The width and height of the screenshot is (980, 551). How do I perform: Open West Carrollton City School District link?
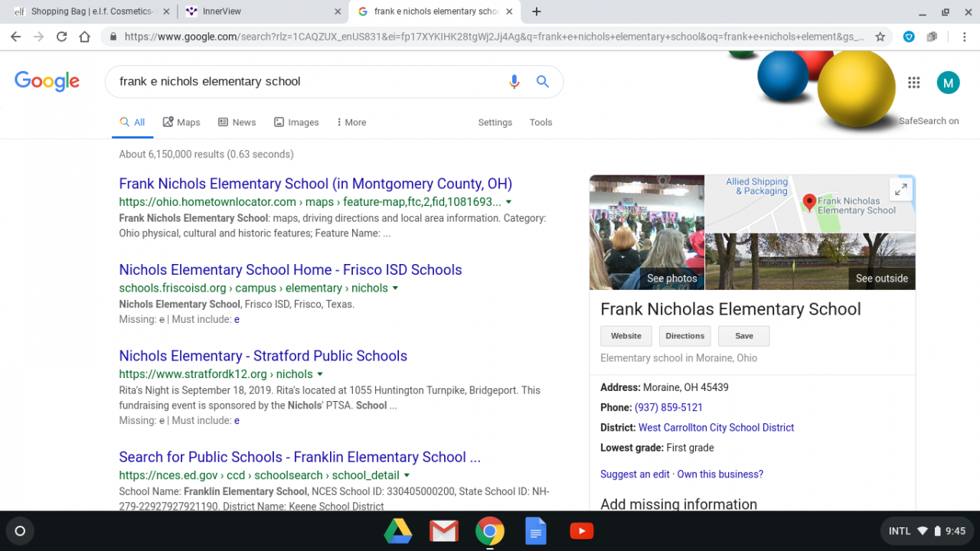click(x=716, y=428)
